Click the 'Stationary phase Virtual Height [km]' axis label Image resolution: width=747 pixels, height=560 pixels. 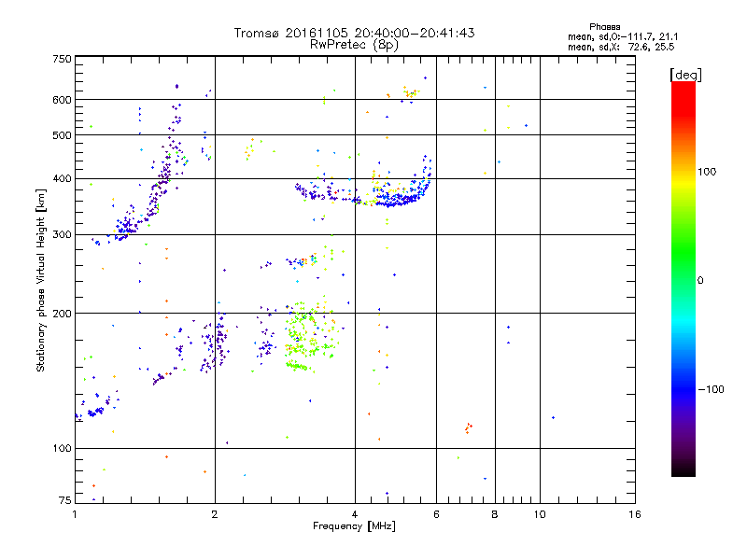tap(41, 281)
